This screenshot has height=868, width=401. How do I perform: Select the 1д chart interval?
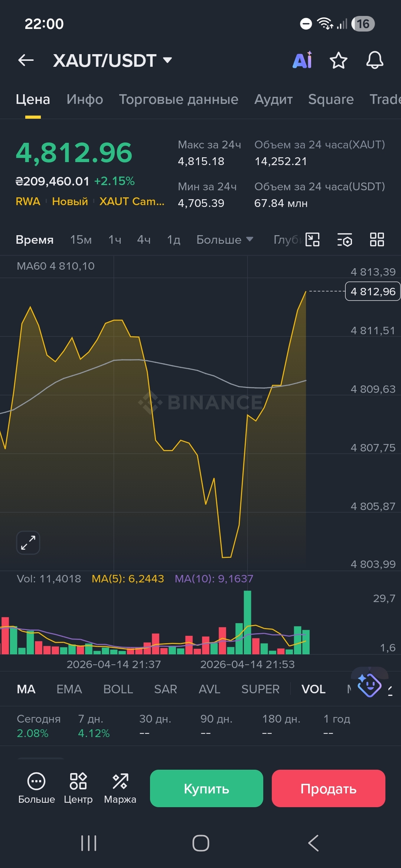[173, 240]
